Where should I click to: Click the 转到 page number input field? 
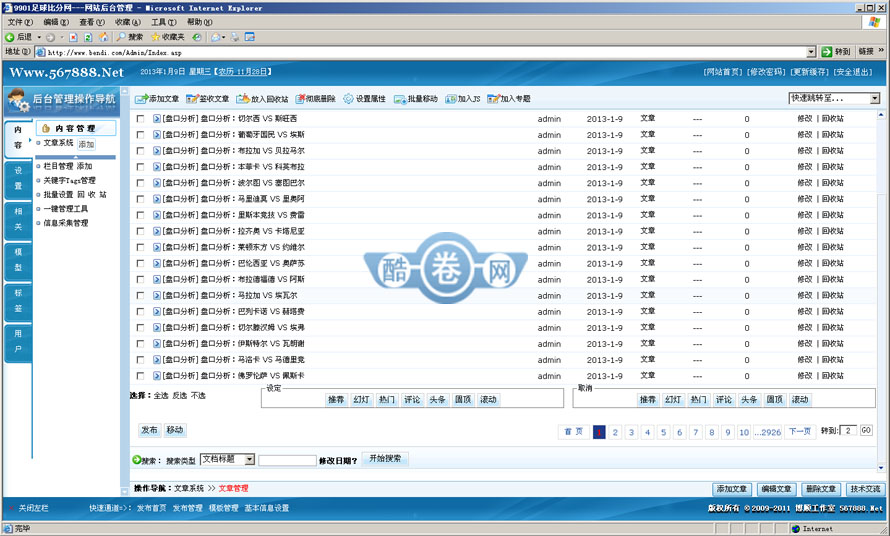click(848, 431)
